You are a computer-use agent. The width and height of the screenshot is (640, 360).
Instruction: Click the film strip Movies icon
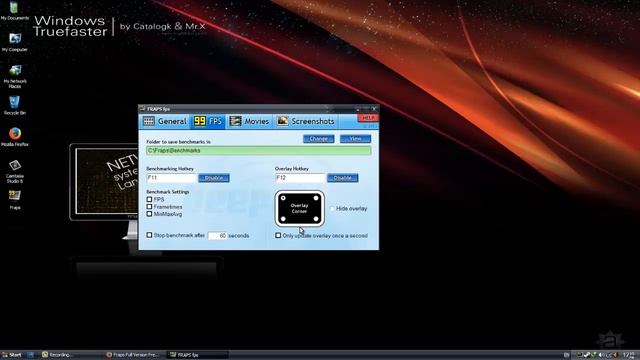pyautogui.click(x=235, y=121)
